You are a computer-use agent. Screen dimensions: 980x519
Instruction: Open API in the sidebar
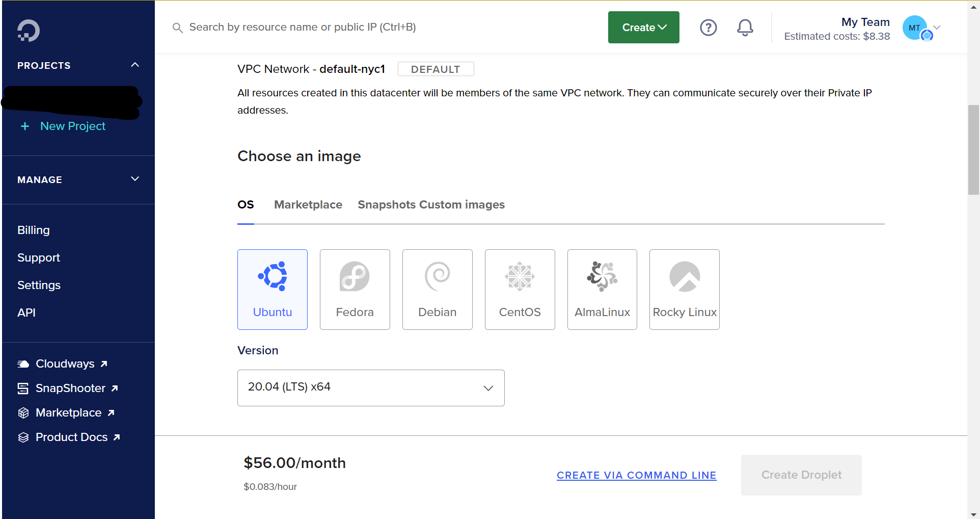(x=26, y=313)
